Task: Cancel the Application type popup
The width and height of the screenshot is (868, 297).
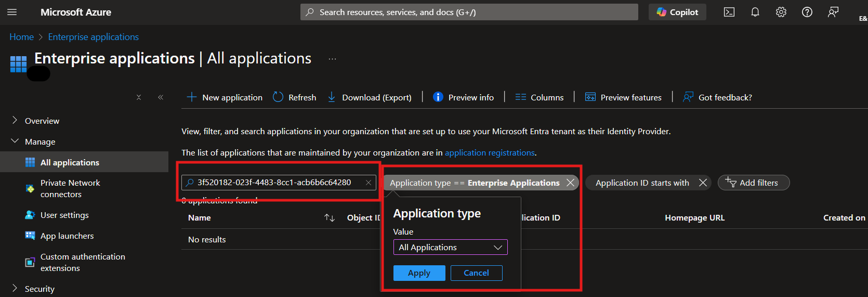Action: tap(476, 273)
